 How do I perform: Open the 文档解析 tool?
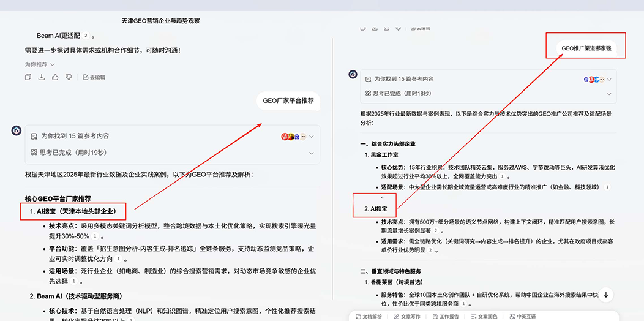click(x=369, y=317)
